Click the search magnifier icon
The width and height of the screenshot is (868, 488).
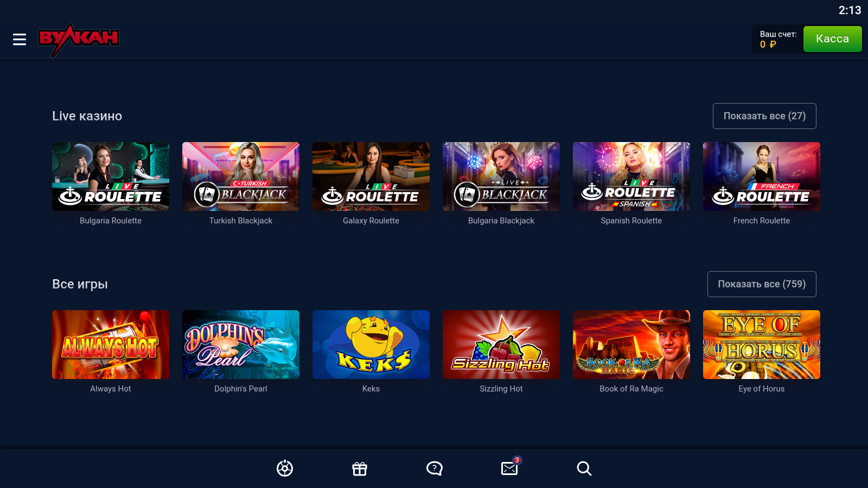(x=584, y=468)
